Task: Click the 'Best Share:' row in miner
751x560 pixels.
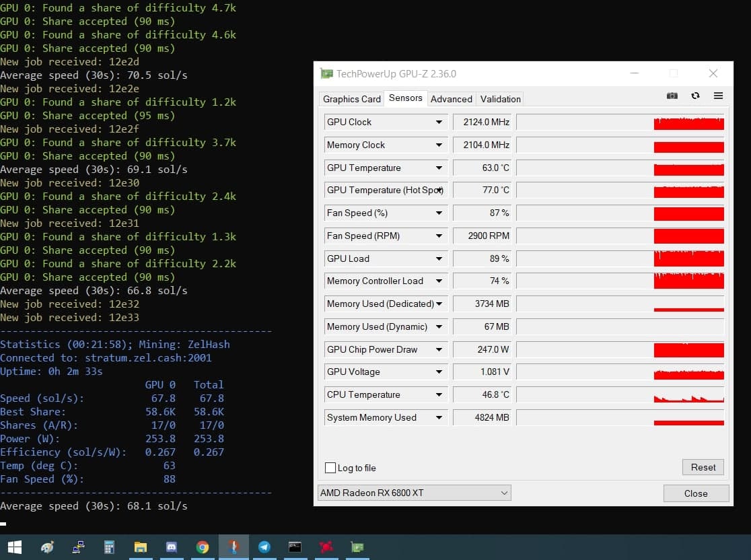Action: coord(112,412)
